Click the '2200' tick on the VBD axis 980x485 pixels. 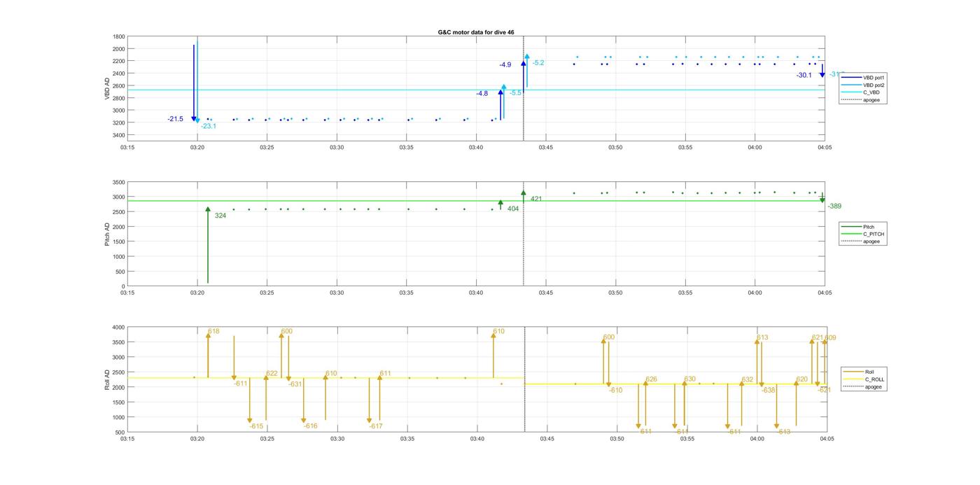(x=119, y=61)
